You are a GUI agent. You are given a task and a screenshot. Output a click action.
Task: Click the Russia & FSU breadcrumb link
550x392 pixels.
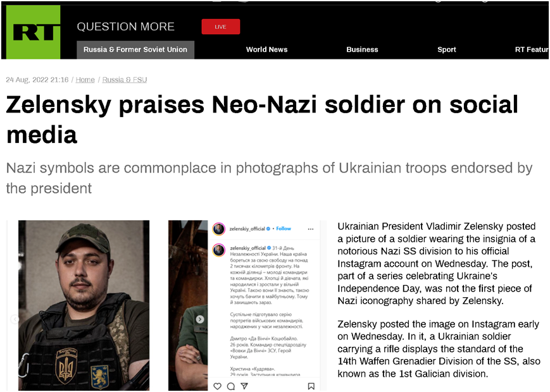(x=125, y=80)
